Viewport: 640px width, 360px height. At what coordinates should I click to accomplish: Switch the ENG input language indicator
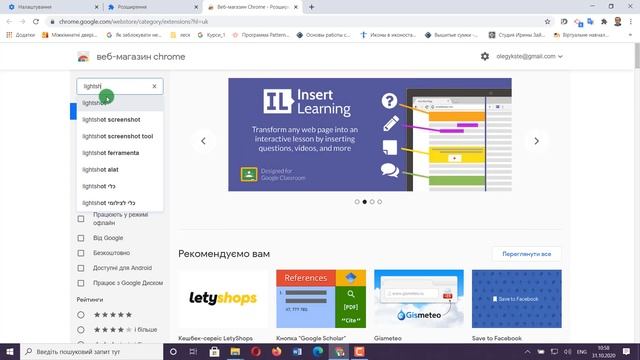(582, 351)
